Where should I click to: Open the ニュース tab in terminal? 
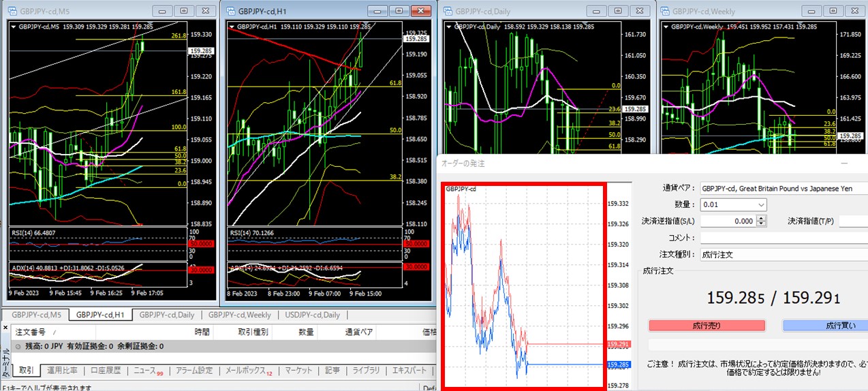coord(147,371)
